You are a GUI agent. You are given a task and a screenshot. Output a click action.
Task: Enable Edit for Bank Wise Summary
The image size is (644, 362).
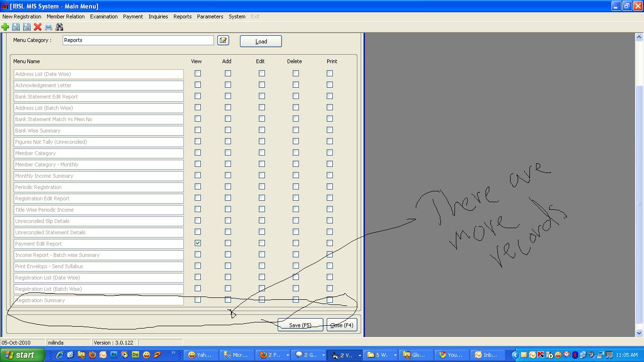(x=262, y=130)
